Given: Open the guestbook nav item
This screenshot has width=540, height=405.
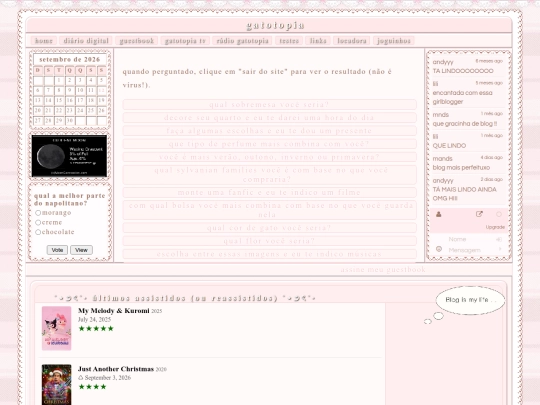Looking at the screenshot, I should (137, 41).
